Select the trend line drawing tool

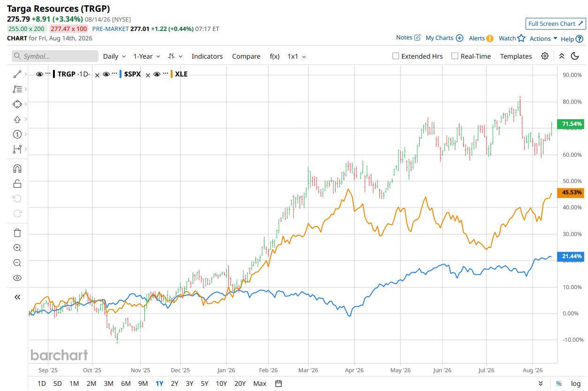(x=17, y=74)
